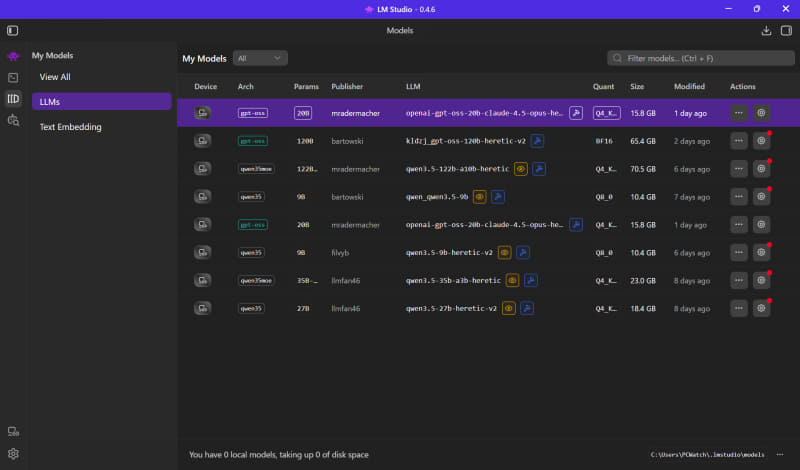The height and width of the screenshot is (470, 800).
Task: Sort by the Quant column header
Action: (x=603, y=87)
